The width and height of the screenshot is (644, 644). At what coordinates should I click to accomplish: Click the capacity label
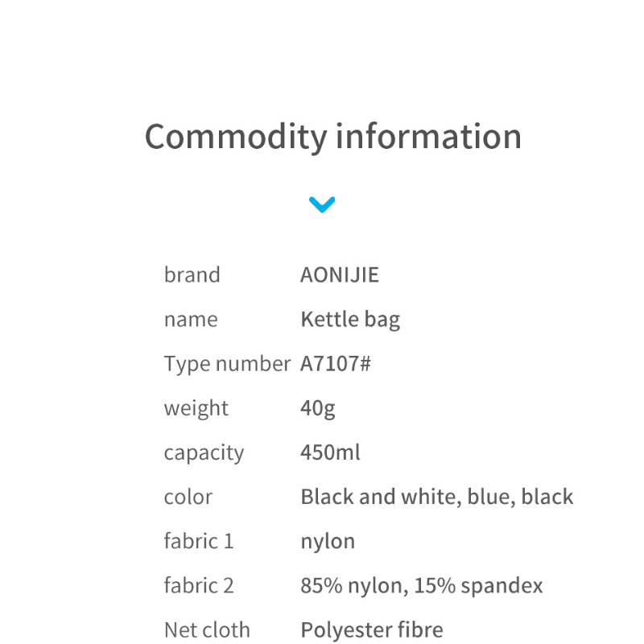coord(204,453)
